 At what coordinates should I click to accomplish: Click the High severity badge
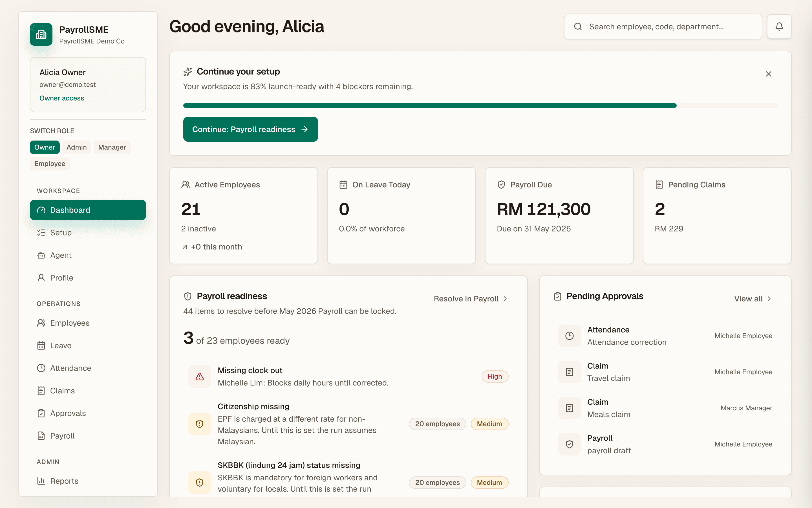click(x=495, y=377)
